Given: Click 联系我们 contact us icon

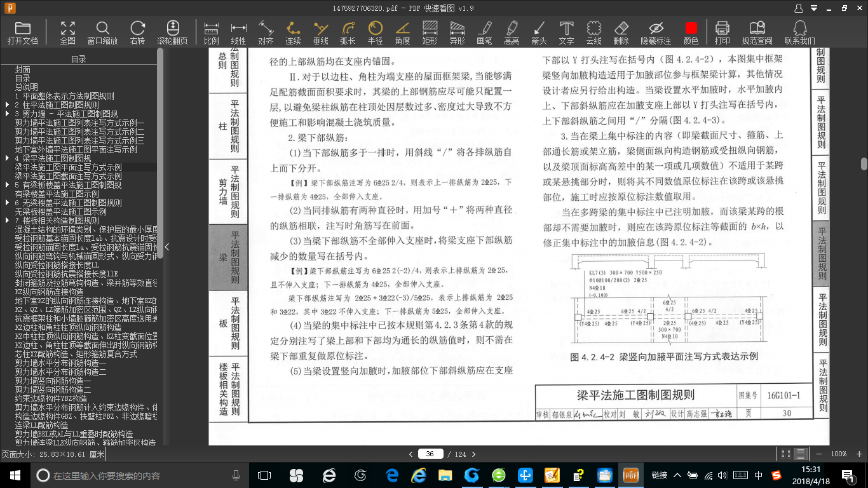Looking at the screenshot, I should coord(800,32).
